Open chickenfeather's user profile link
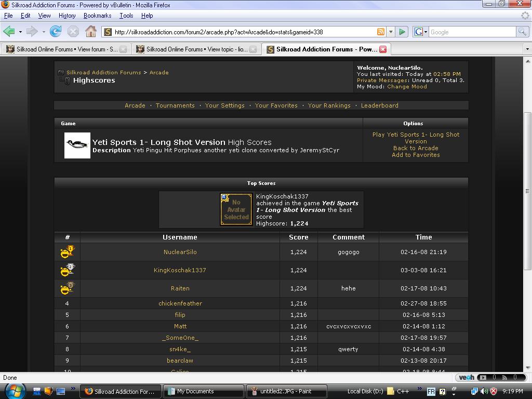Screen dimensions: 532x399 click(180, 303)
